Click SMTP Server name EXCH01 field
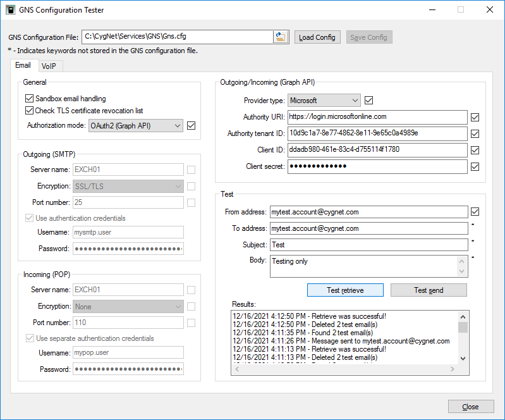Viewport: 505px width, 420px height. coord(128,170)
